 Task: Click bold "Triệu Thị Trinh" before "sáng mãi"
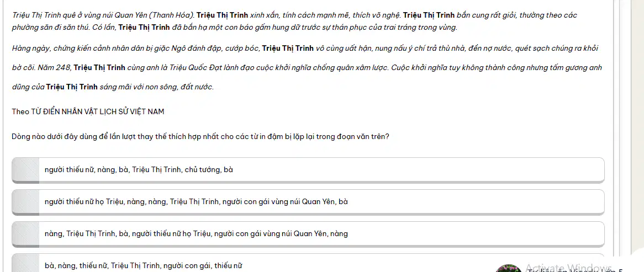pyautogui.click(x=72, y=87)
